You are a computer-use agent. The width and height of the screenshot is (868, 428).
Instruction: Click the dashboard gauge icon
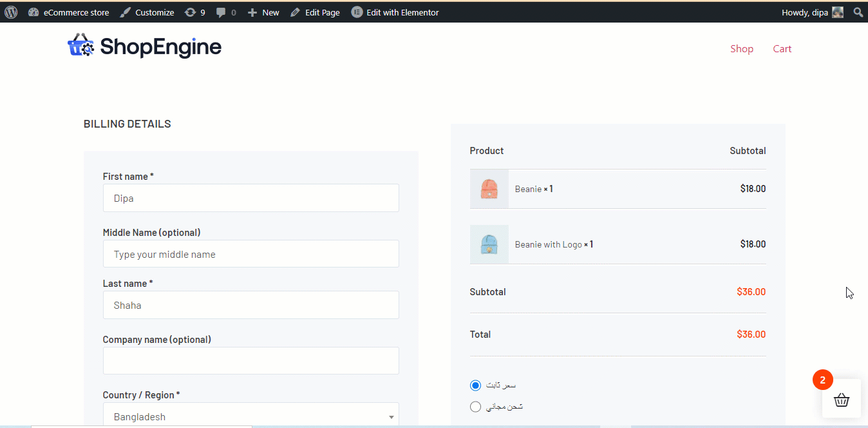(33, 12)
